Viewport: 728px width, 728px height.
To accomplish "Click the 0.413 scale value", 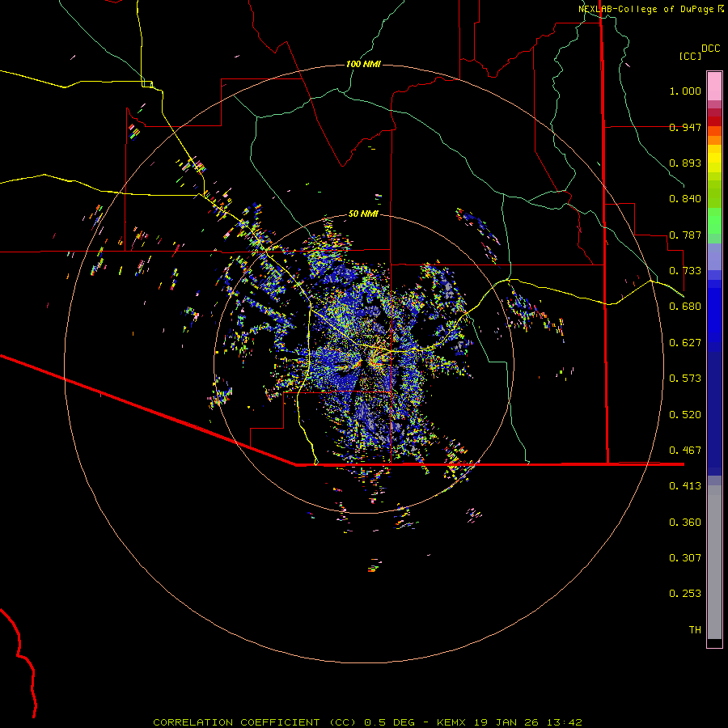I will 685,486.
